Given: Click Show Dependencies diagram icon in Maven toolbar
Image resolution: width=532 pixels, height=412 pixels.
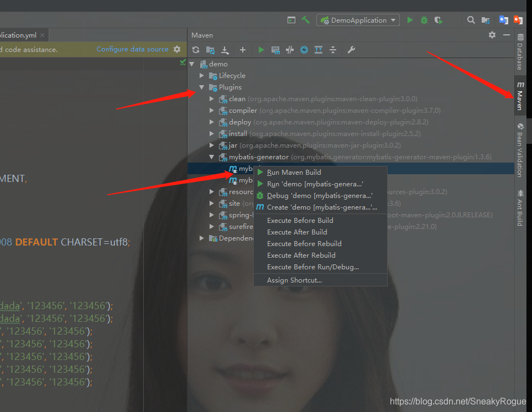Looking at the screenshot, I should pos(318,50).
